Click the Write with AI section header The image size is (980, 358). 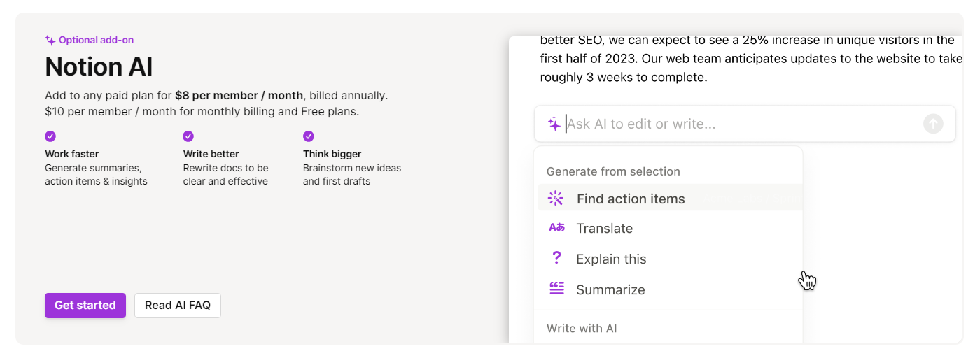point(582,328)
